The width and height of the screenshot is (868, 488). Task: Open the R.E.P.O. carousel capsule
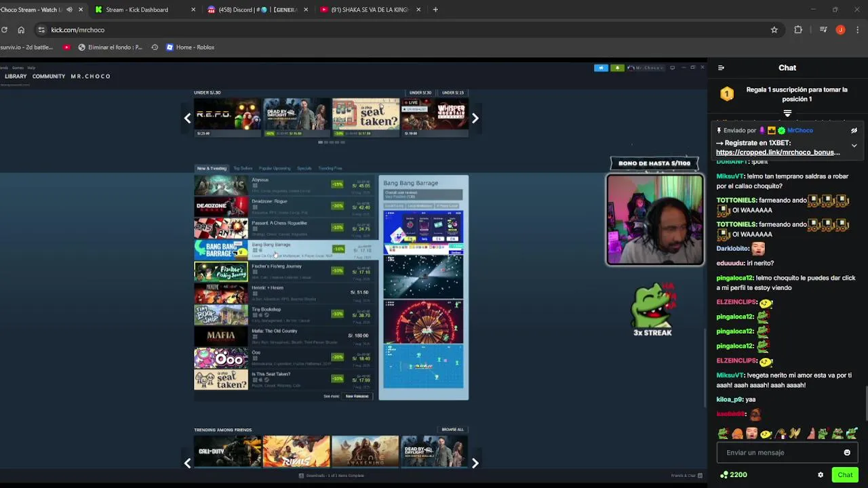(227, 117)
